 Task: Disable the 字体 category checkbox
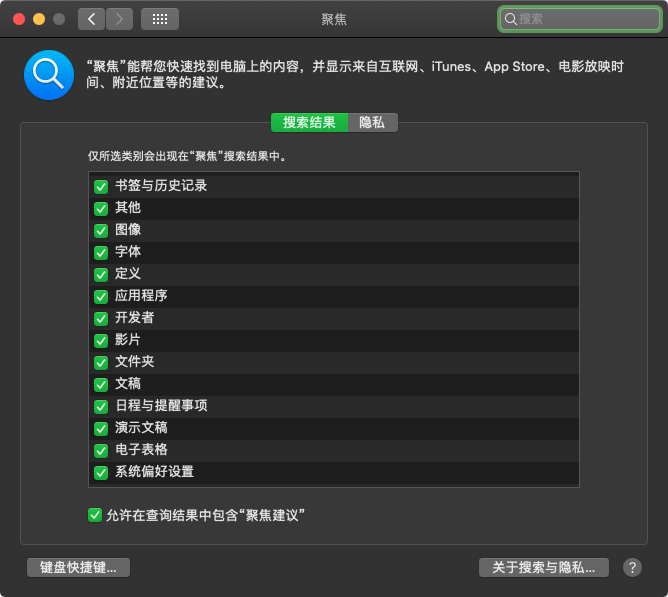101,253
